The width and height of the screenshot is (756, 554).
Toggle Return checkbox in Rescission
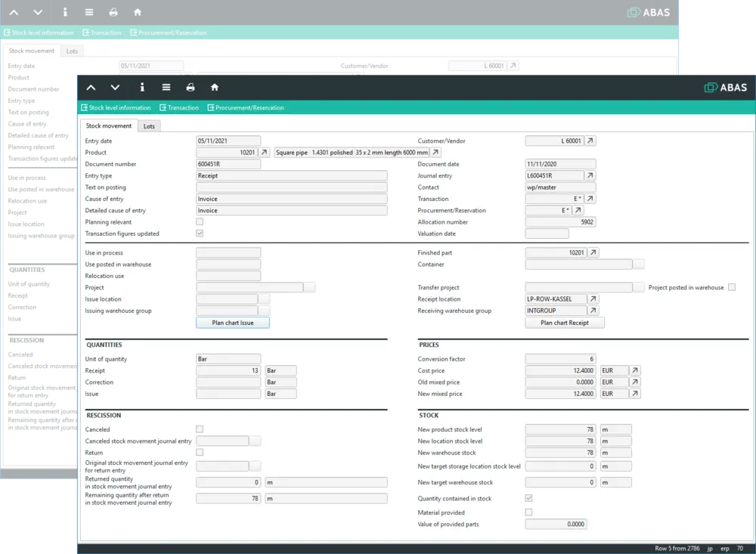[x=200, y=452]
